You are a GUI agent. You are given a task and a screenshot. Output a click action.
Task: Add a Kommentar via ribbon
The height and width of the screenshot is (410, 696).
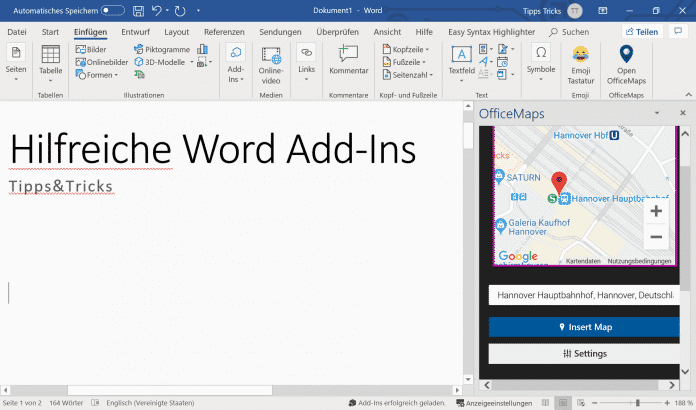tap(348, 62)
